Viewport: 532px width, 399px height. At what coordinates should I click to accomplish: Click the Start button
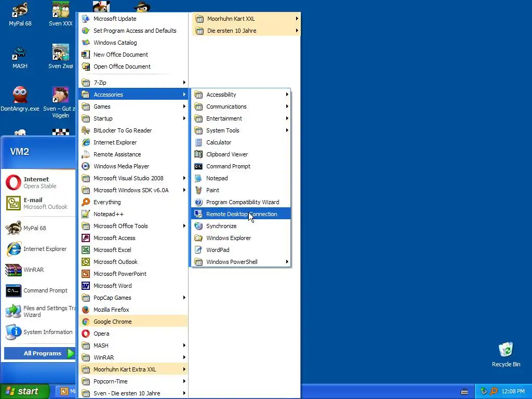pyautogui.click(x=24, y=391)
